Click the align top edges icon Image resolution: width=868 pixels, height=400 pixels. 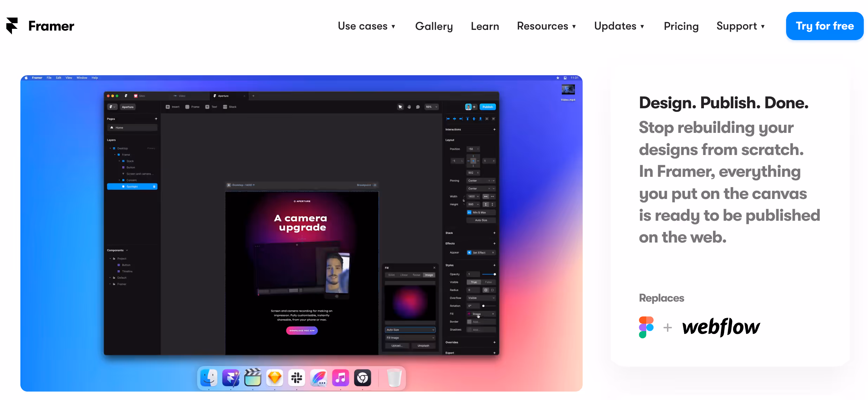pyautogui.click(x=467, y=119)
